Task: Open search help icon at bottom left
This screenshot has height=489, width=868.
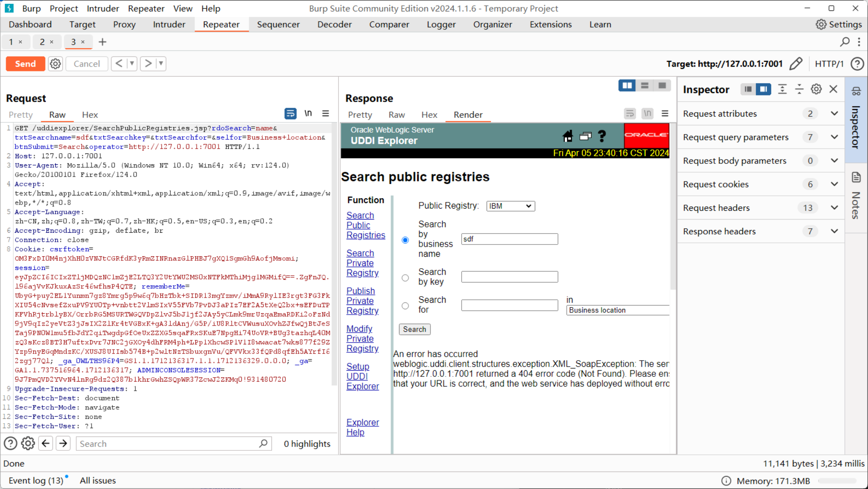Action: tap(11, 443)
